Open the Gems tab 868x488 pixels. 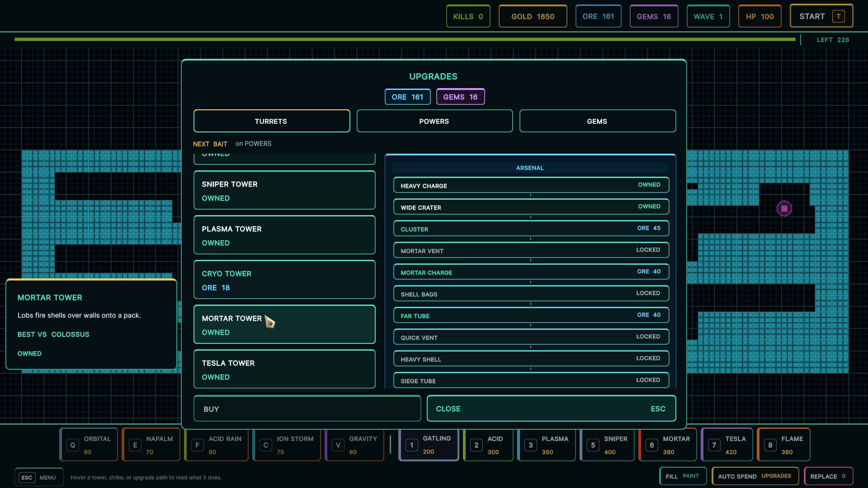point(597,121)
